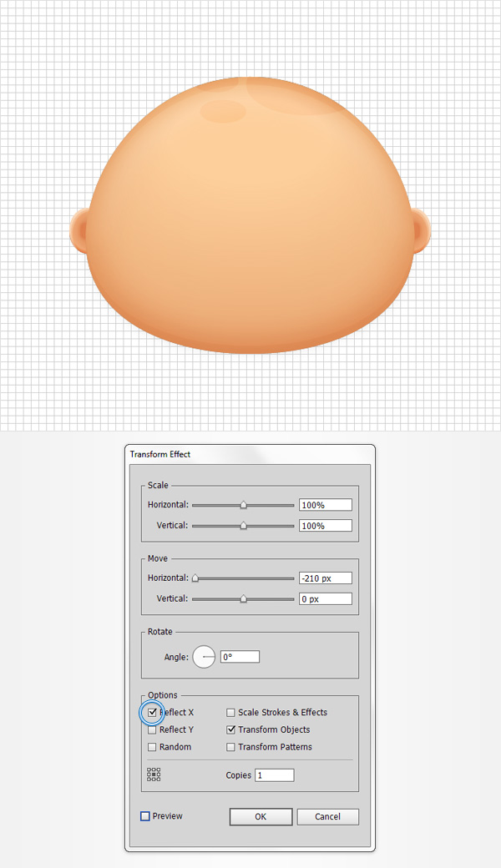Click the Rotate Angle 0° field
The height and width of the screenshot is (868, 501).
point(240,657)
